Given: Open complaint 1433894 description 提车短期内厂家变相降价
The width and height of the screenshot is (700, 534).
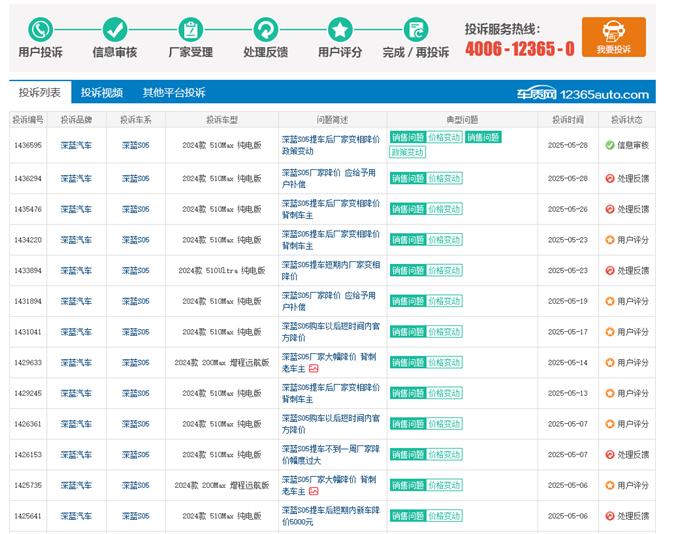Looking at the screenshot, I should (331, 270).
